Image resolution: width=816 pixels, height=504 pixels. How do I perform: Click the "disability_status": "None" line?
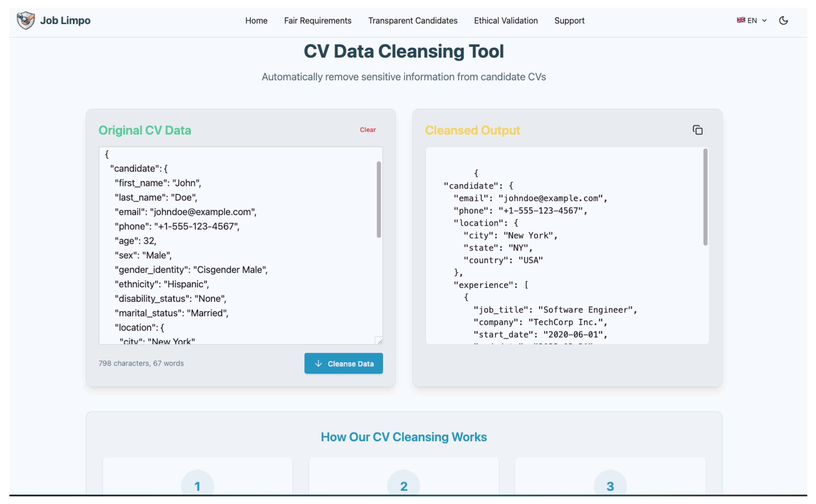pyautogui.click(x=171, y=299)
